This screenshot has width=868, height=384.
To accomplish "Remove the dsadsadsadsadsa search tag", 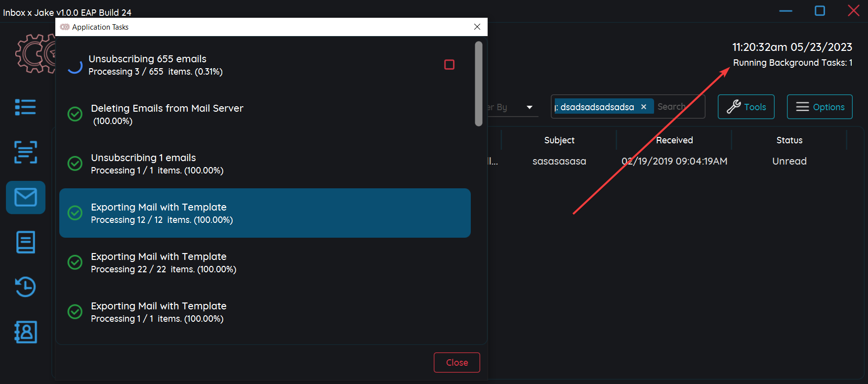I will pos(644,107).
